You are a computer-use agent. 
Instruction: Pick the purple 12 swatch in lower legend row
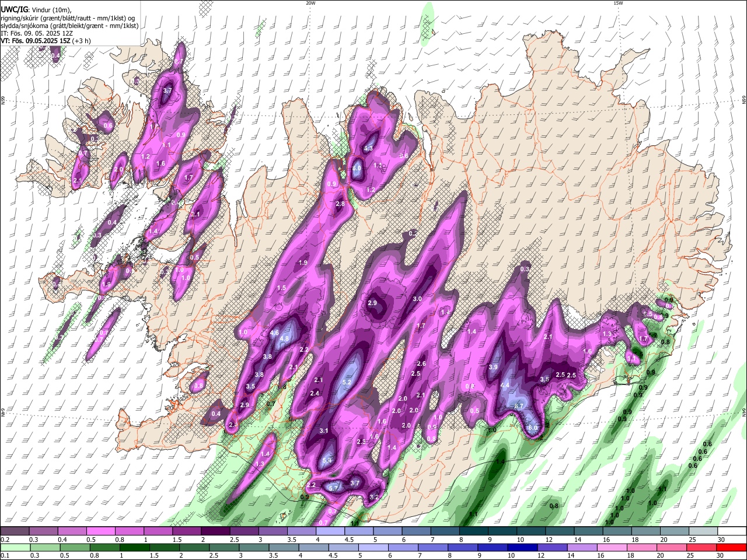552,547
